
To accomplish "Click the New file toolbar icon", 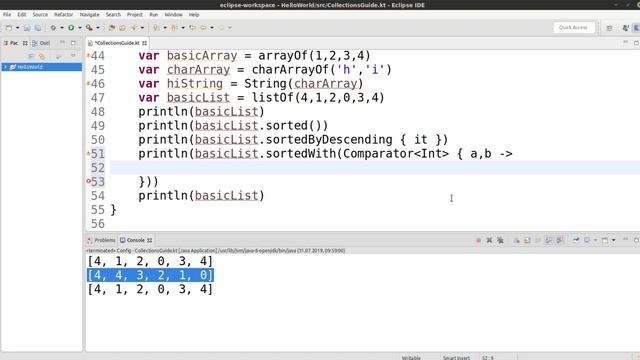I will pos(9,28).
